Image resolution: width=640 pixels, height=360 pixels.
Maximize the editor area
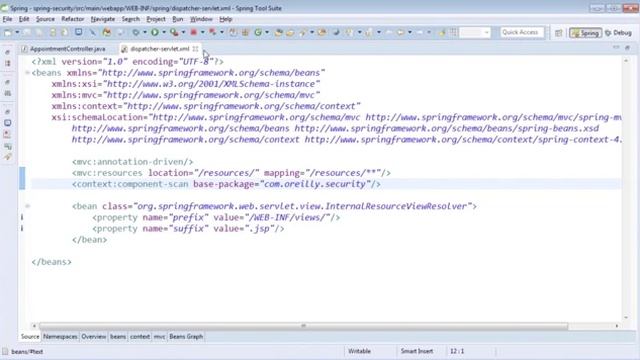628,48
